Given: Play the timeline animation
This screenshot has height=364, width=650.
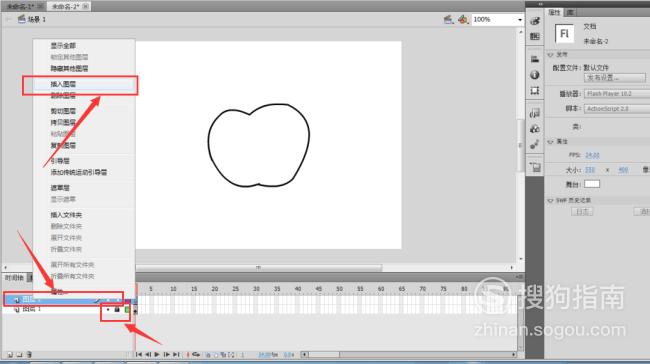Looking at the screenshot, I should 157,354.
